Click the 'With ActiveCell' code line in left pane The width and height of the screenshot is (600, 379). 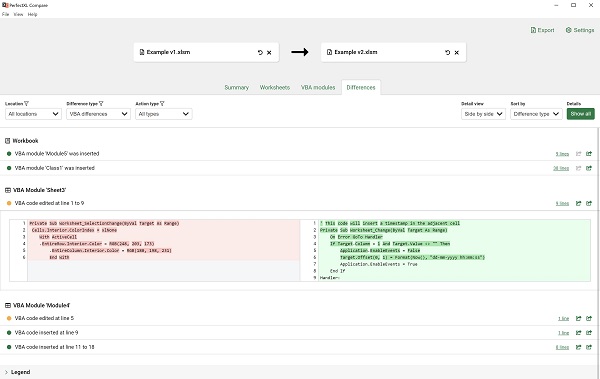[58, 237]
